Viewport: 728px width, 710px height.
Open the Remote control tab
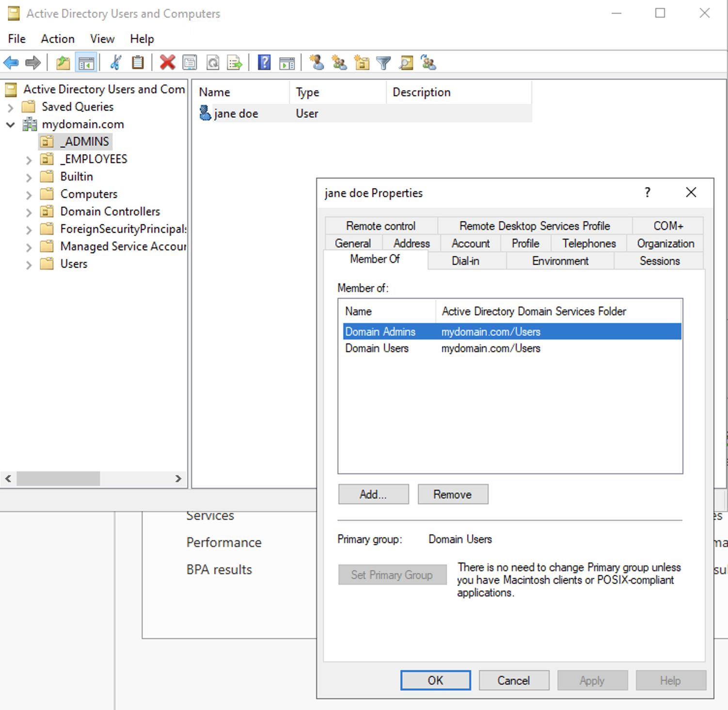381,226
